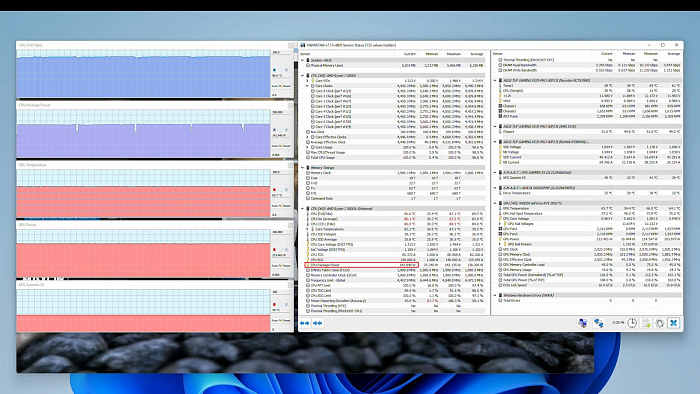The width and height of the screenshot is (700, 394).
Task: Select the "Memory Clock" row
Action: click(x=395, y=173)
